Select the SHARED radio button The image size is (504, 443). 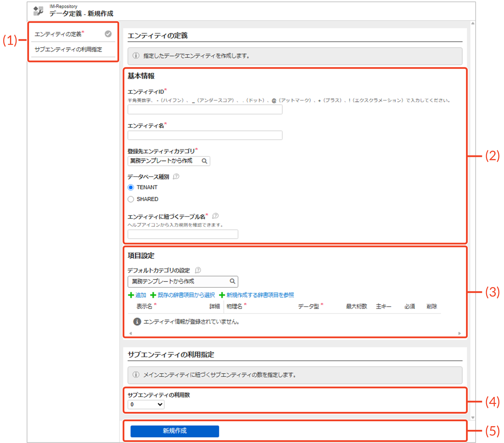131,199
